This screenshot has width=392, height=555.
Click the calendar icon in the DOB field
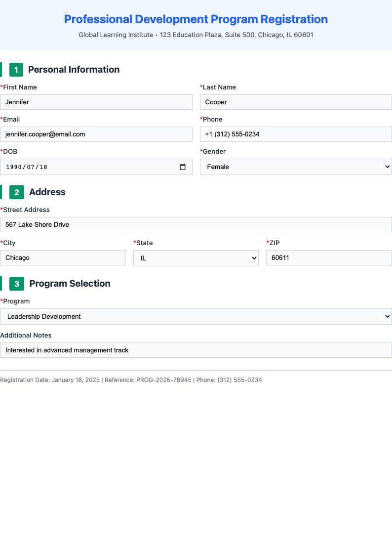183,167
